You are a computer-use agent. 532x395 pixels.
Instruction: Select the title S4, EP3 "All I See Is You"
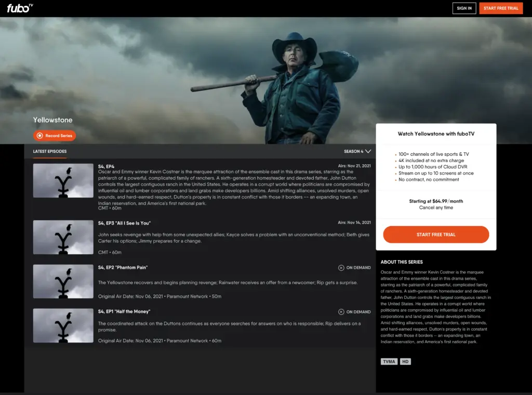click(x=124, y=223)
